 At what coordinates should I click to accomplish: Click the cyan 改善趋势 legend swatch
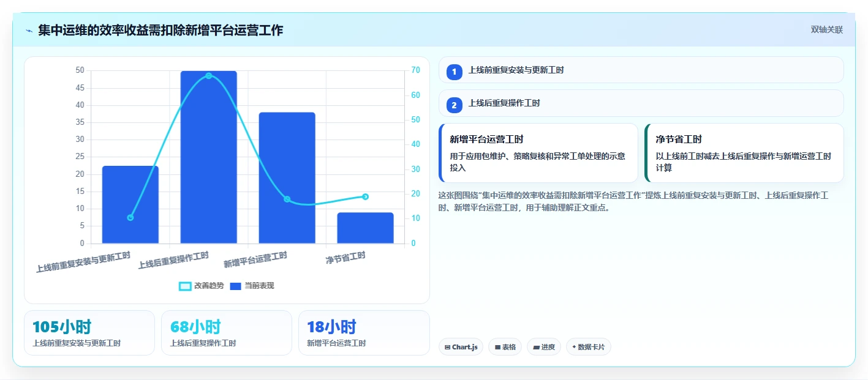click(x=185, y=286)
